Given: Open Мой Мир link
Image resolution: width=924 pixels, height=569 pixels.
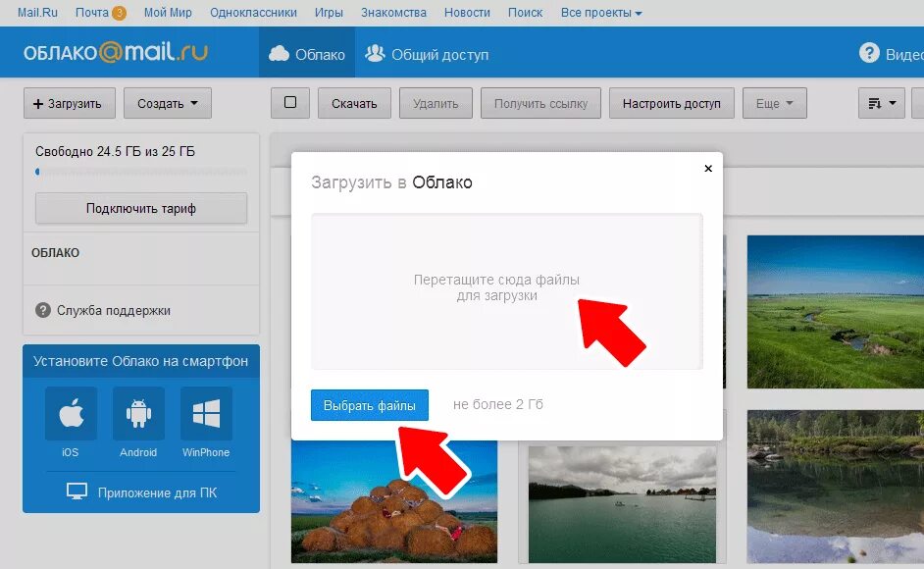Looking at the screenshot, I should pyautogui.click(x=168, y=13).
